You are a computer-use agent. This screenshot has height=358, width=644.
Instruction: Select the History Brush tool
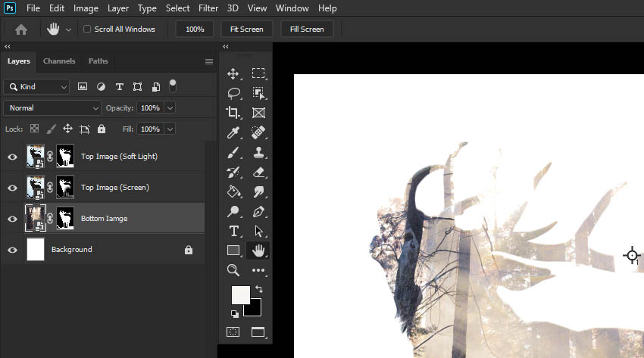(x=233, y=173)
